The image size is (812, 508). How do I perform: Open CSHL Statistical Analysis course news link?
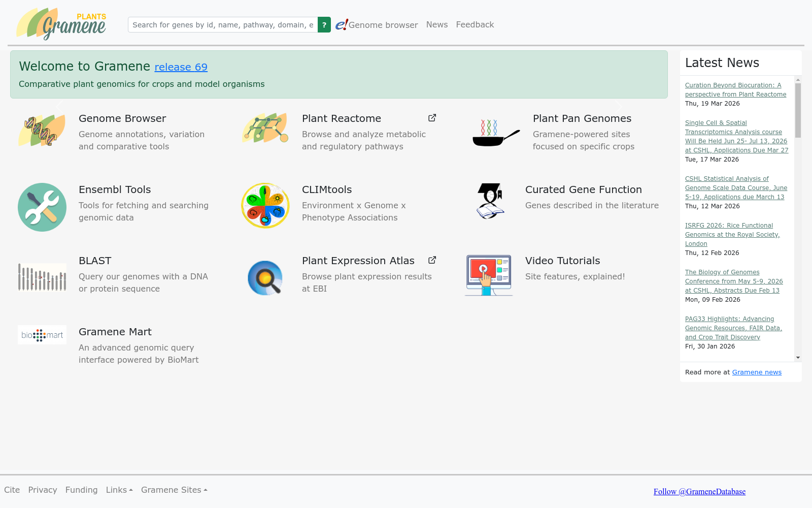[x=736, y=188]
